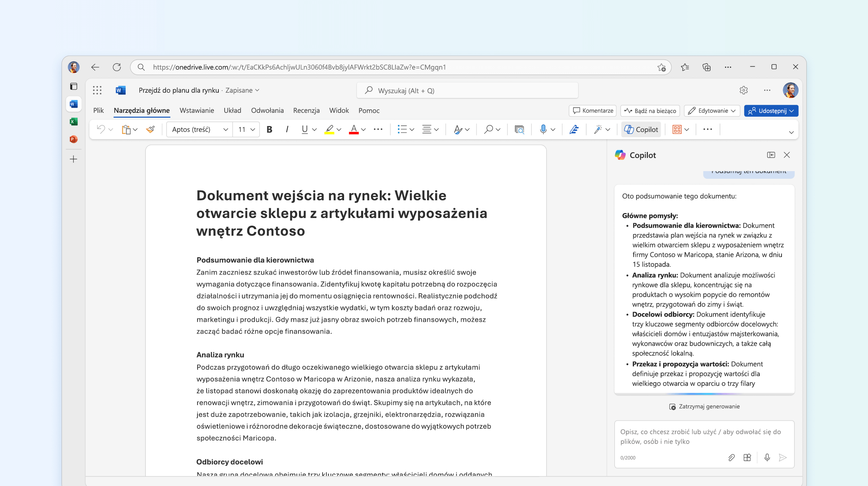Click the PowerPoint icon in sidebar
This screenshot has width=868, height=486.
[x=74, y=139]
